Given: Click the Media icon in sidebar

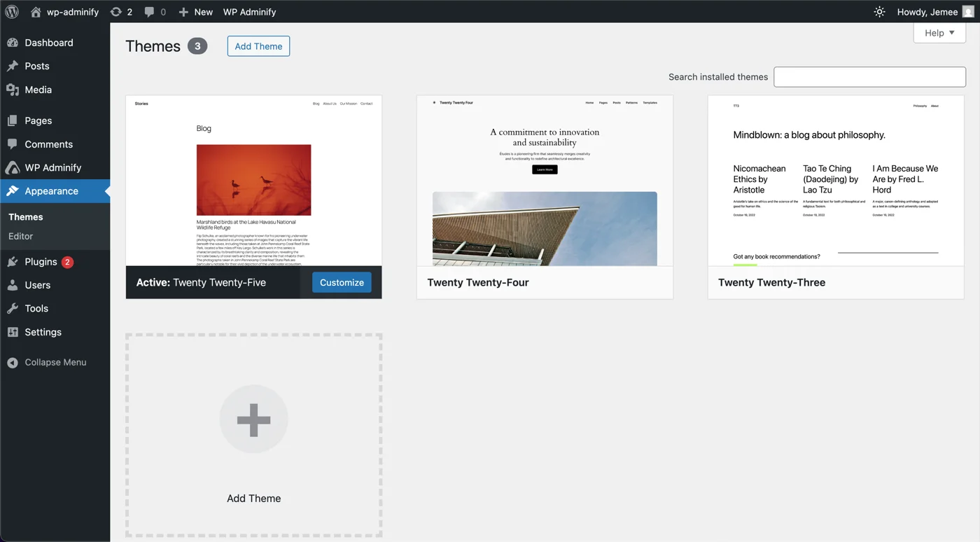Looking at the screenshot, I should pyautogui.click(x=13, y=90).
